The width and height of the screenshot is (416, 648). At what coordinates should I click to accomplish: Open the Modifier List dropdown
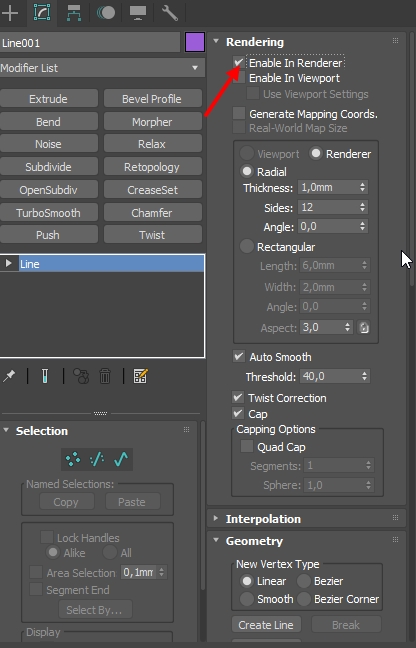click(102, 68)
